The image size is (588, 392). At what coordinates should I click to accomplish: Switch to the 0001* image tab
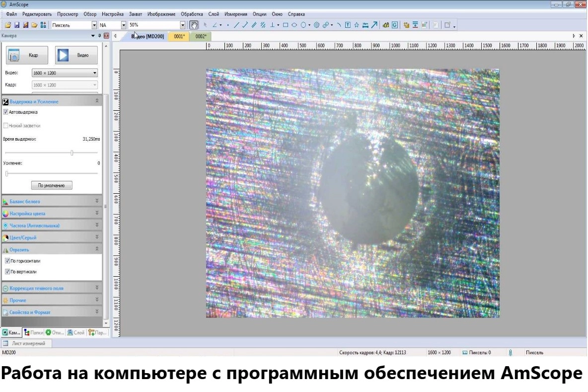click(x=179, y=36)
